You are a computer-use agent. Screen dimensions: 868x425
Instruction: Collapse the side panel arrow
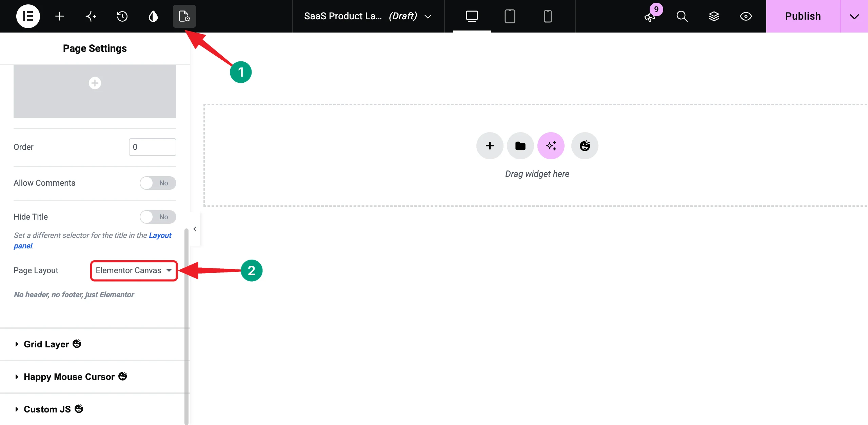pos(195,229)
